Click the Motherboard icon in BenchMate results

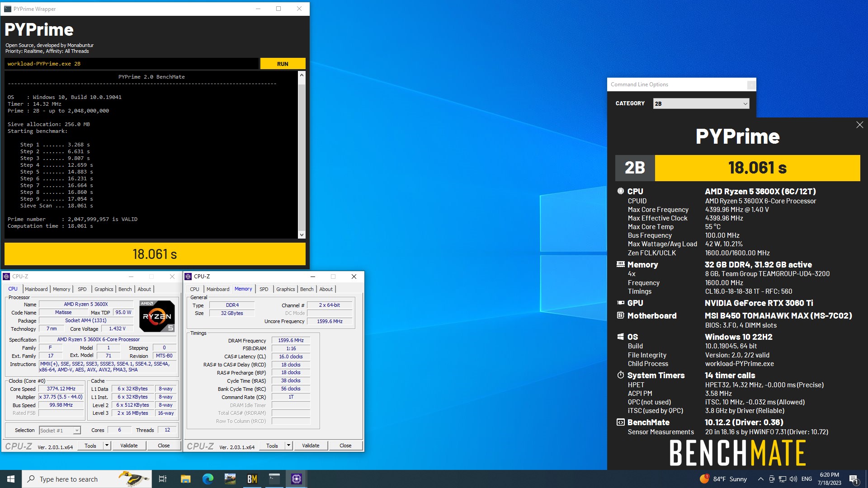(620, 315)
